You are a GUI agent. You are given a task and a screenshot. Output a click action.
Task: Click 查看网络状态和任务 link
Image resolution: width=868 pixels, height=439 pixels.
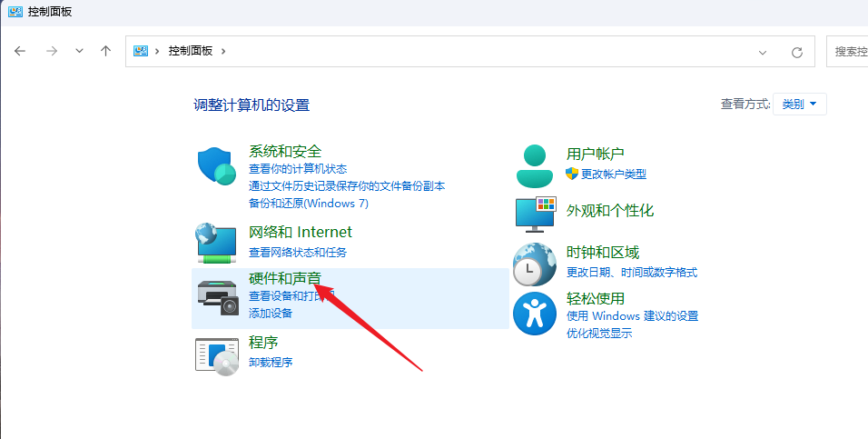point(298,252)
